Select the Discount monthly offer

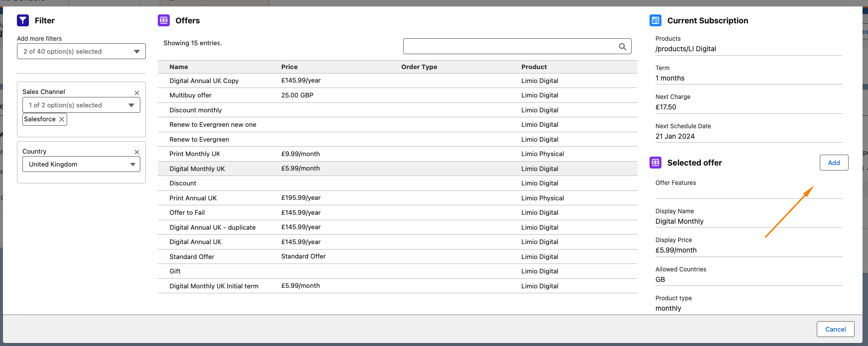pyautogui.click(x=397, y=110)
